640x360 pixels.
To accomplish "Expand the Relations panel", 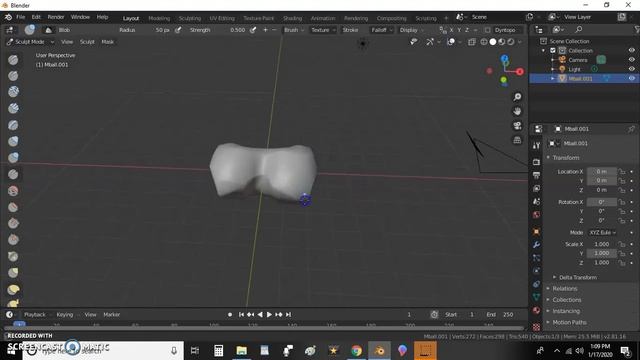I will coord(564,289).
